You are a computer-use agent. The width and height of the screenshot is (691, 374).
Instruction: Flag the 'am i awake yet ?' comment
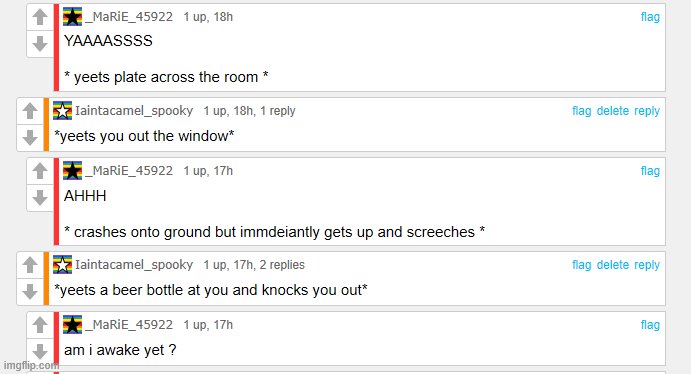click(650, 325)
